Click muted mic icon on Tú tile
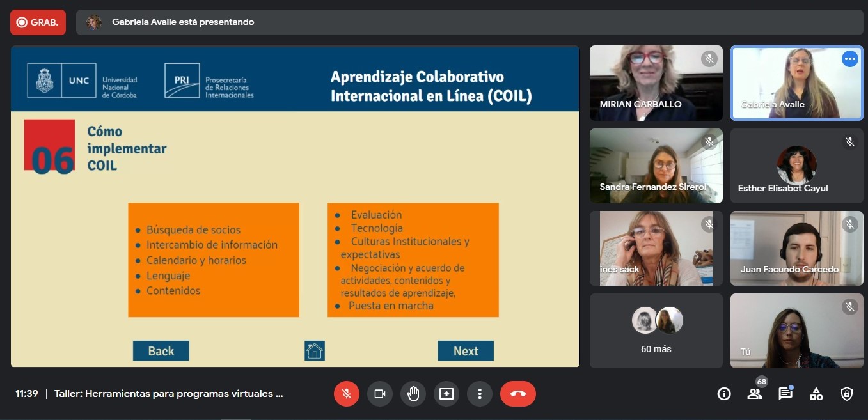Image resolution: width=868 pixels, height=420 pixels. 849,307
